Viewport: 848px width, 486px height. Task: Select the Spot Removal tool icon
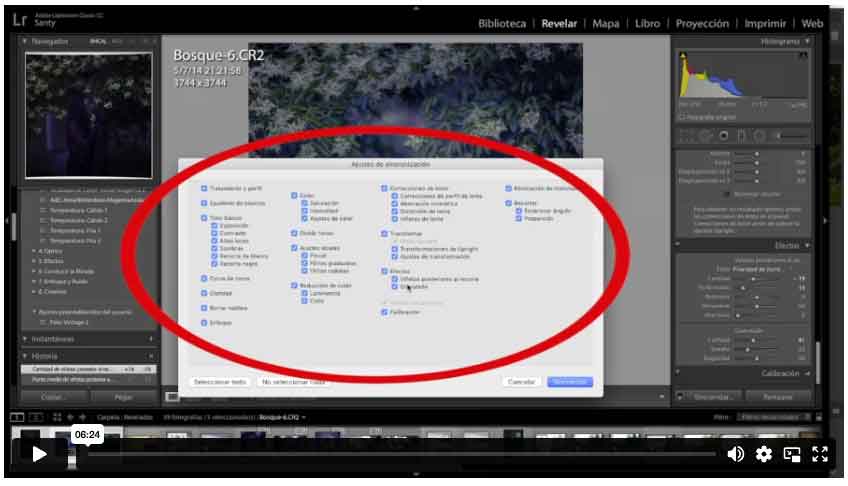(705, 136)
